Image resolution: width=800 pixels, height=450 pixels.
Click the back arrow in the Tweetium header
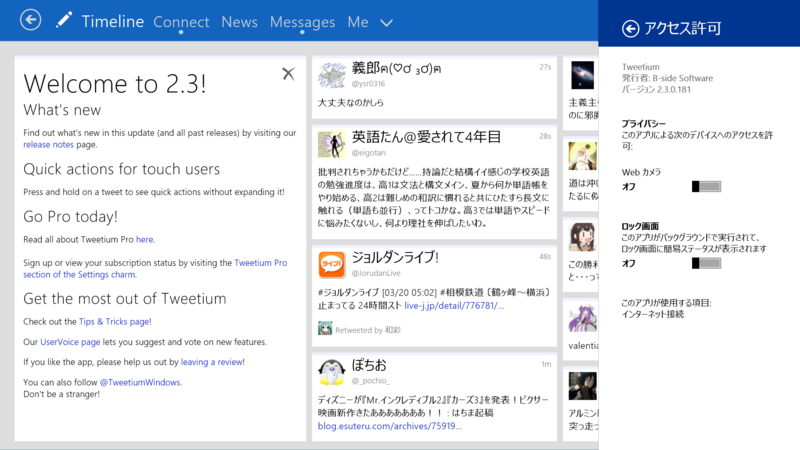click(31, 20)
